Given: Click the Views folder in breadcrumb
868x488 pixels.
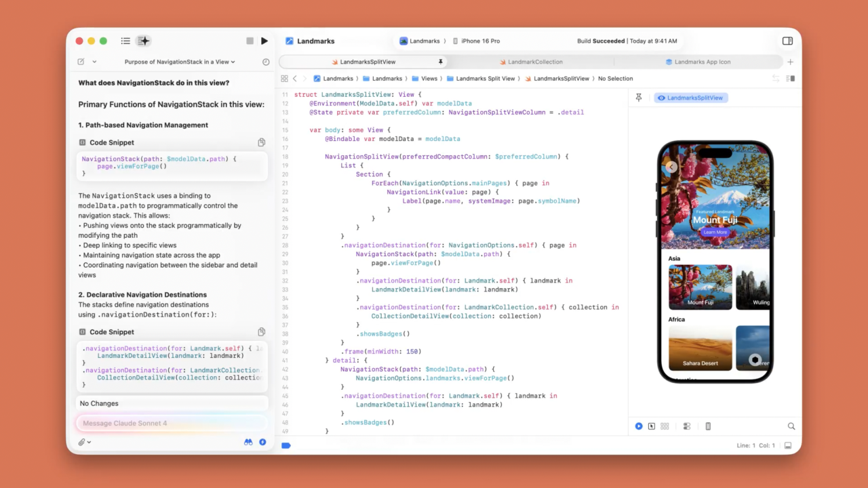Looking at the screenshot, I should coord(425,79).
